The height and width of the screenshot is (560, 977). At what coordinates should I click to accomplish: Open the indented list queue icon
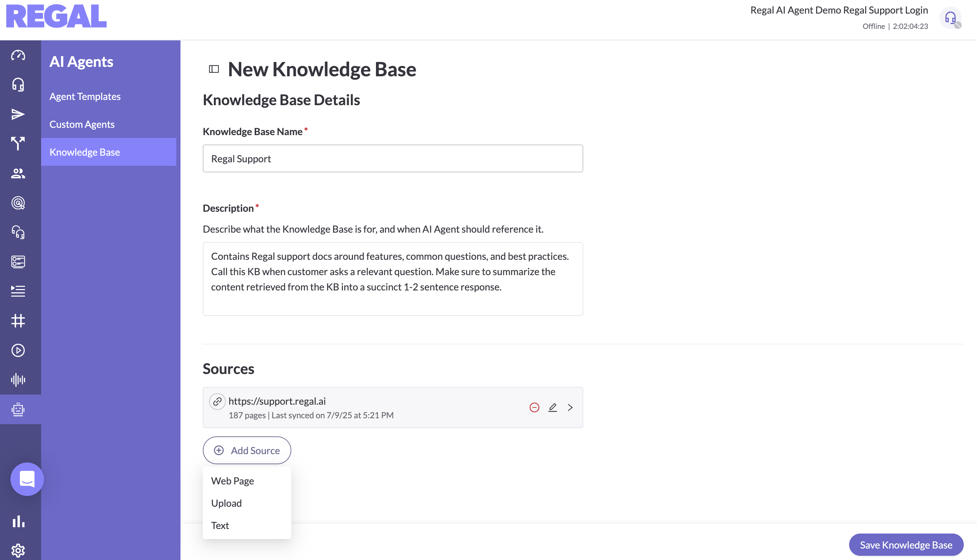(18, 291)
